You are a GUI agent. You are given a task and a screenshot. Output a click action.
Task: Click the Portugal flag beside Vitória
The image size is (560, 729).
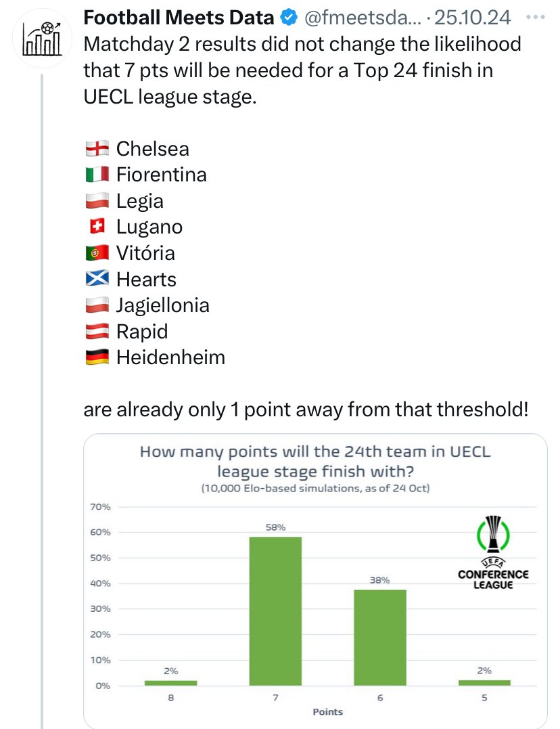point(97,253)
